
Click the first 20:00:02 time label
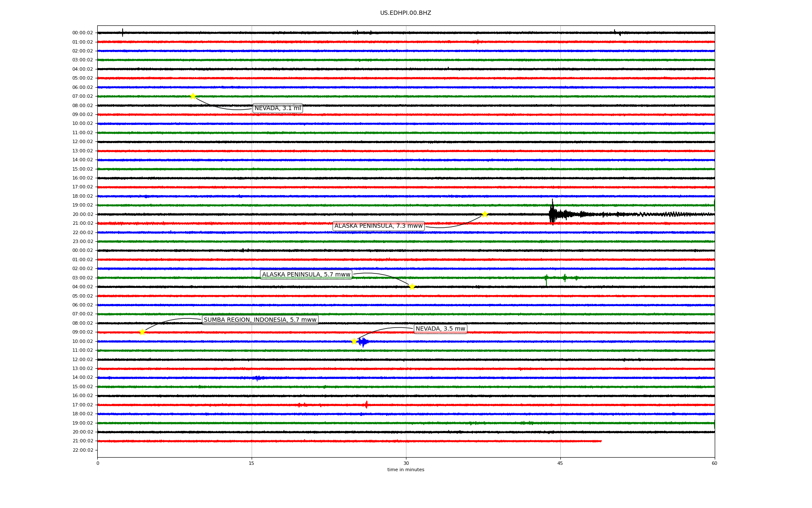point(82,214)
